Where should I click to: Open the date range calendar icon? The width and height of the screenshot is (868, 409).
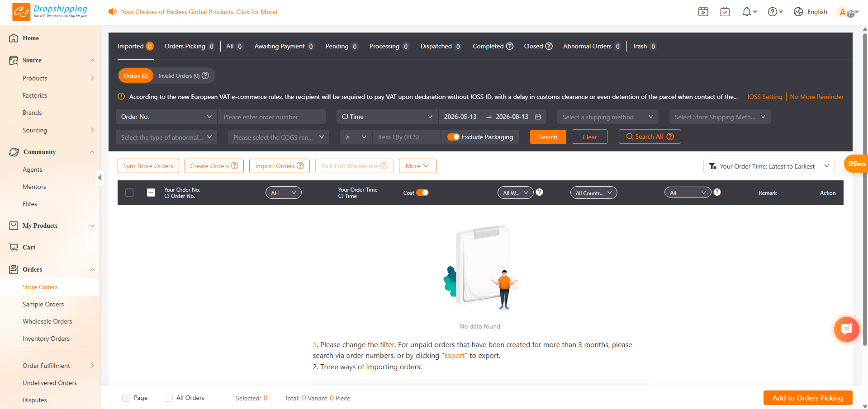[538, 117]
